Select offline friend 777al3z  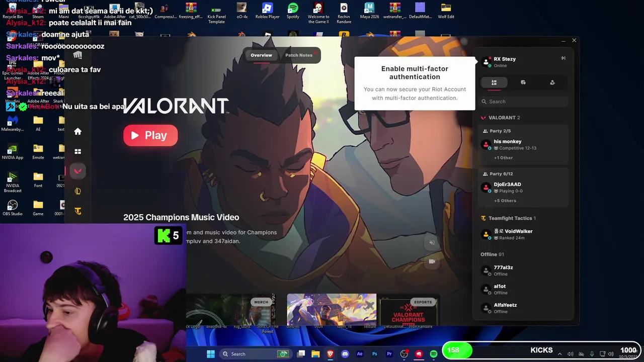pyautogui.click(x=523, y=270)
